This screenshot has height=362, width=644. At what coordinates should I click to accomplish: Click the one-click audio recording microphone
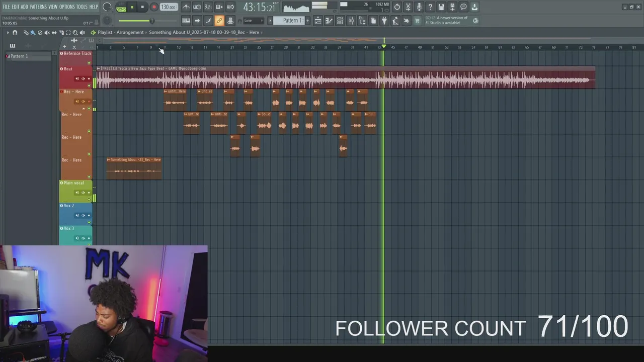[419, 7]
